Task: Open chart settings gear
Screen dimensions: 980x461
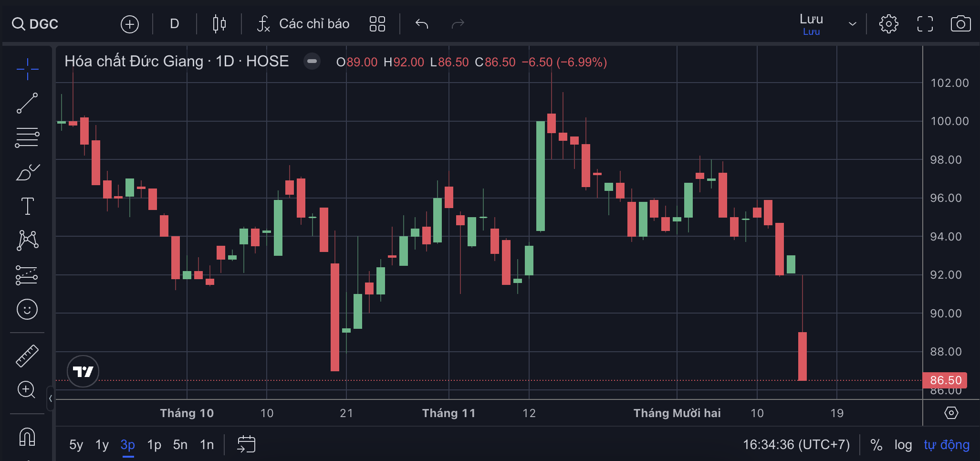Action: (888, 24)
